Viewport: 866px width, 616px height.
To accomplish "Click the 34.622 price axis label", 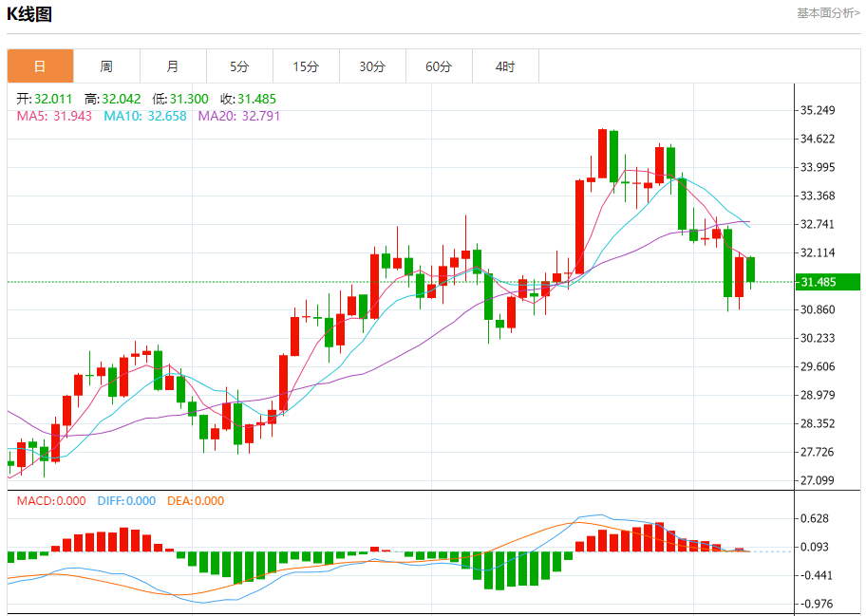I will pos(818,139).
